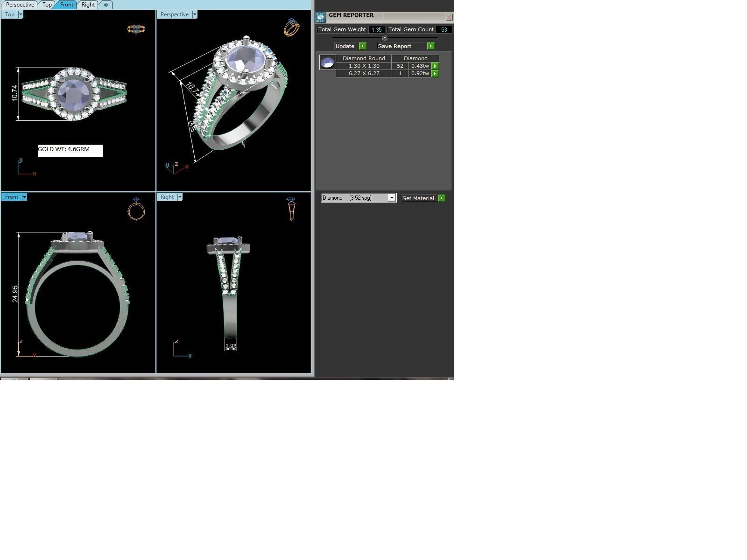Click the green arrow next to Update
The height and width of the screenshot is (560, 747).
363,46
